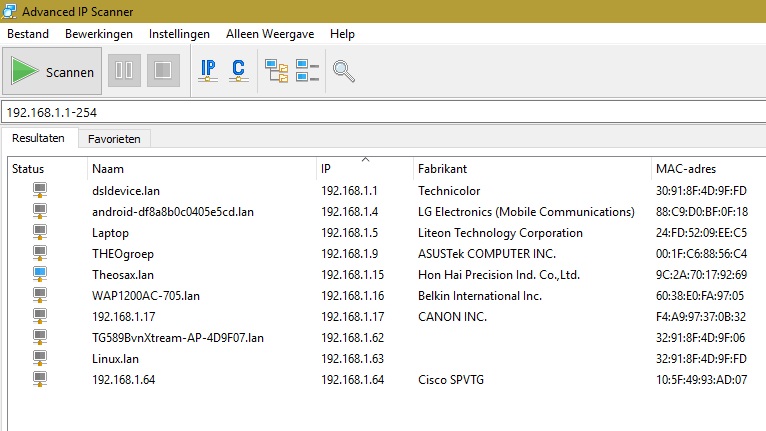766x431 pixels.
Task: Click the IP range input field
Action: pyautogui.click(x=383, y=112)
